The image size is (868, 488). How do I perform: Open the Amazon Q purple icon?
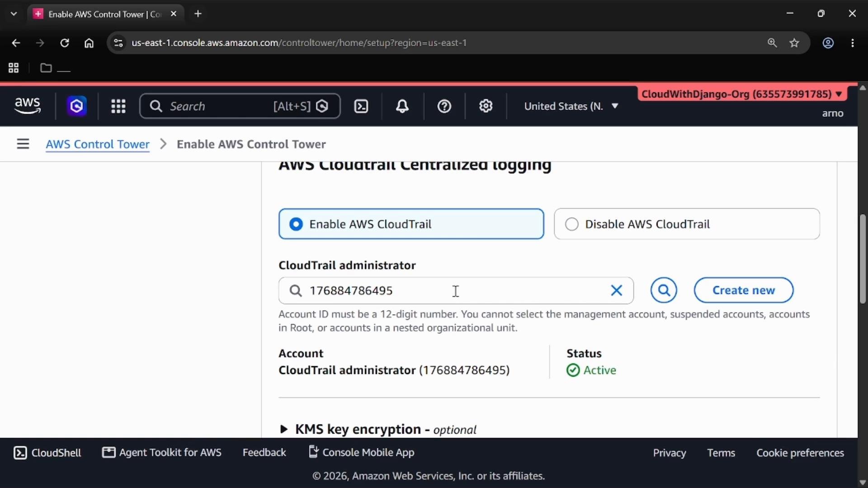pos(77,106)
